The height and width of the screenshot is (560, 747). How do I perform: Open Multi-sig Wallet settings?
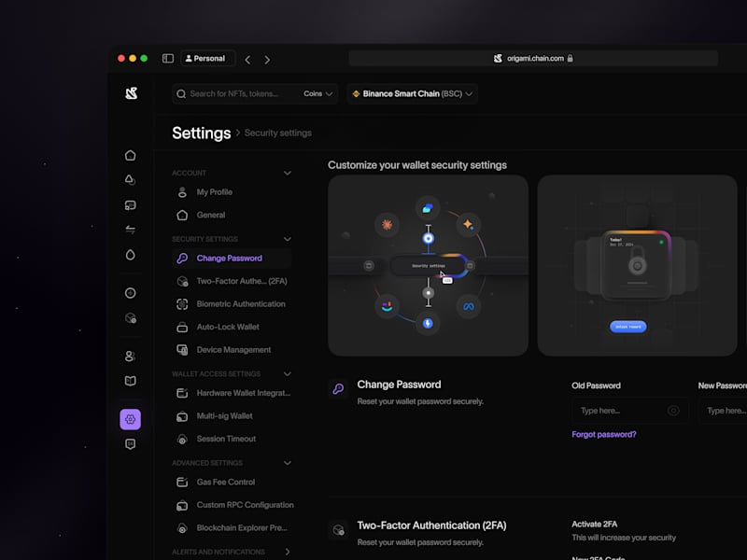(232, 415)
